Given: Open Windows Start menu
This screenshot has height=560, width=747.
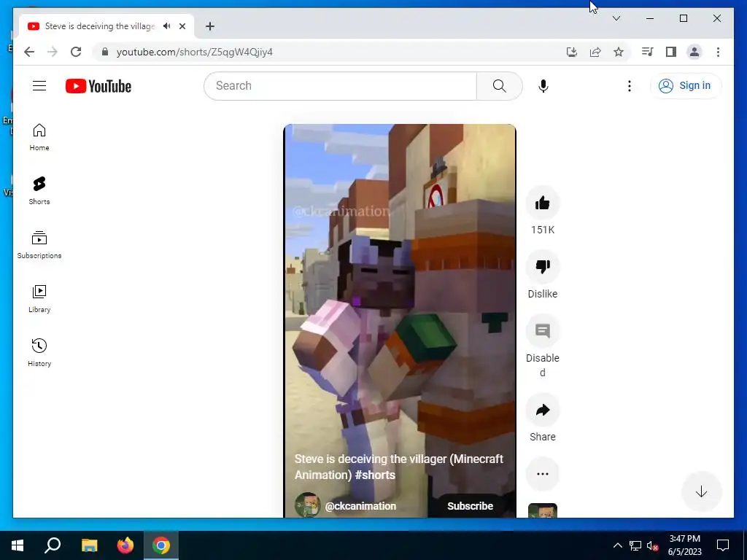Looking at the screenshot, I should [18, 545].
